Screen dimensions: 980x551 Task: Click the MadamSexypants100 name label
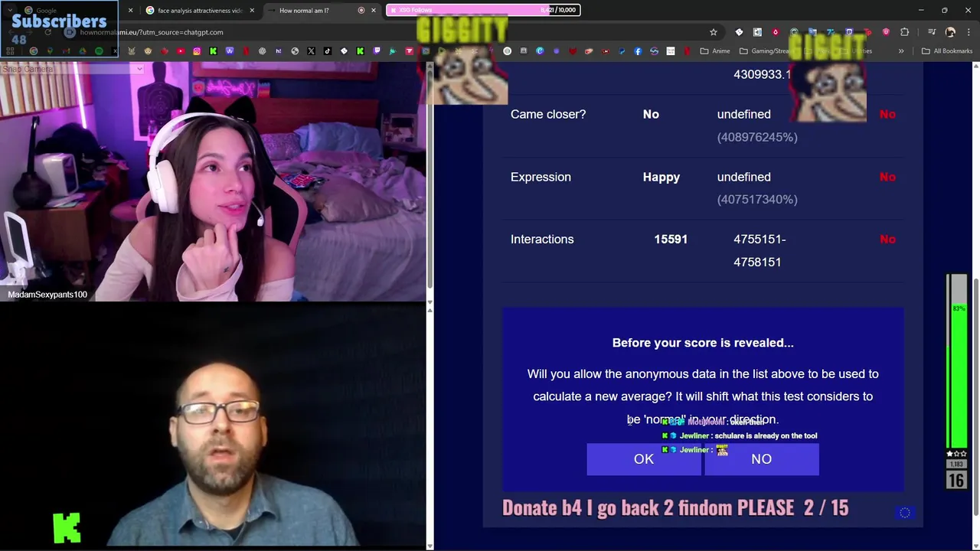pos(47,294)
